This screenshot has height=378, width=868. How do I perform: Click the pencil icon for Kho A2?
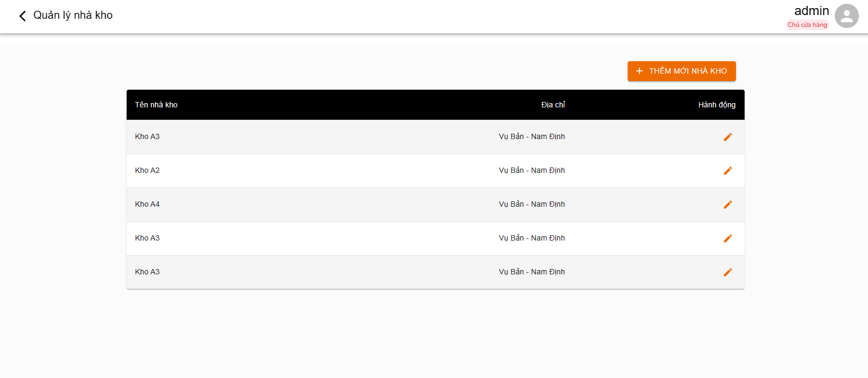(728, 170)
